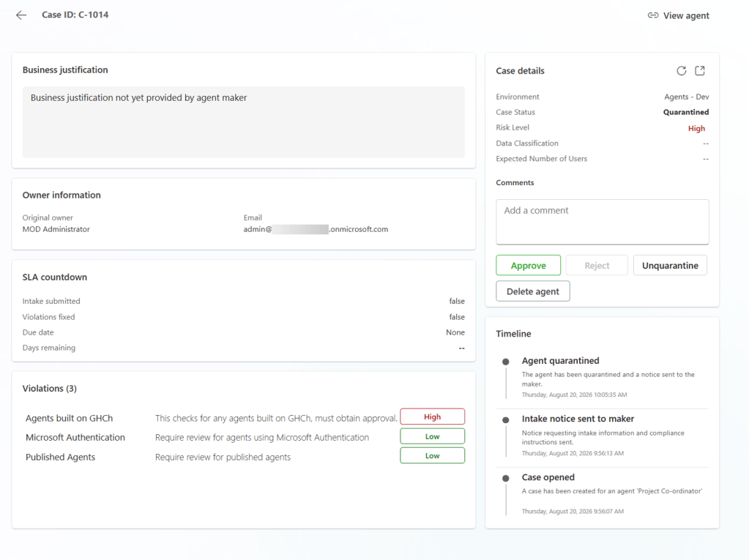Unquarantine the agent
The height and width of the screenshot is (560, 749).
(x=670, y=266)
